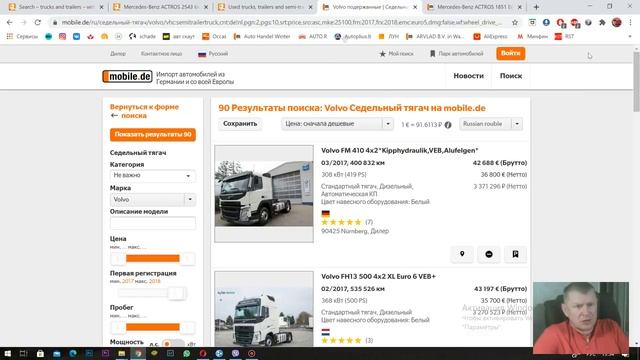Bookmark the Volvo FM 410 listing
This screenshot has width=640, height=360.
pos(515,254)
